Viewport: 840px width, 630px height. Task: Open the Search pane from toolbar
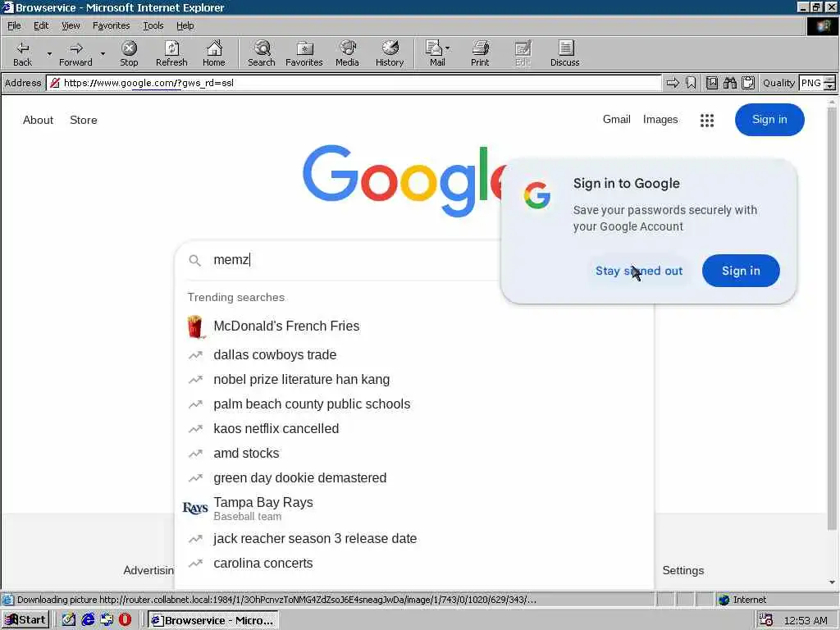click(x=262, y=53)
